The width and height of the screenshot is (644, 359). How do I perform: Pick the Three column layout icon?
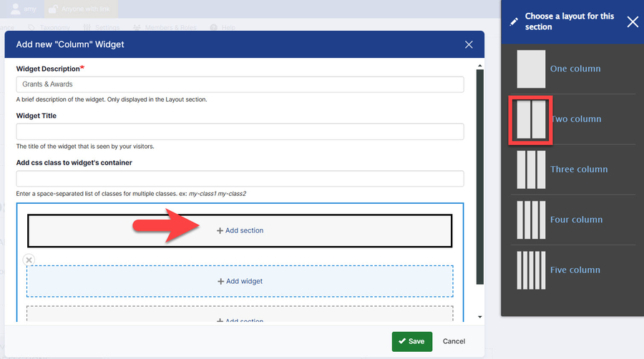tap(531, 169)
